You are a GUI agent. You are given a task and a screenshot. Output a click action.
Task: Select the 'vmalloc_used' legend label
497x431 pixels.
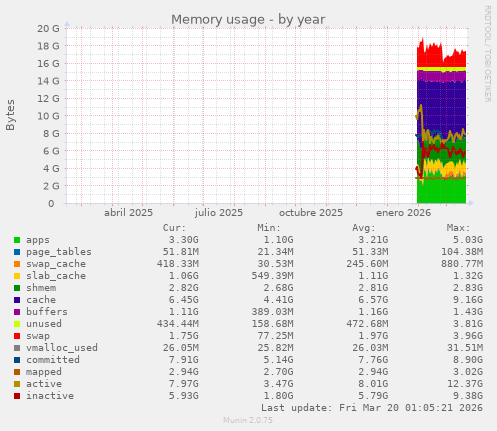pyautogui.click(x=62, y=348)
